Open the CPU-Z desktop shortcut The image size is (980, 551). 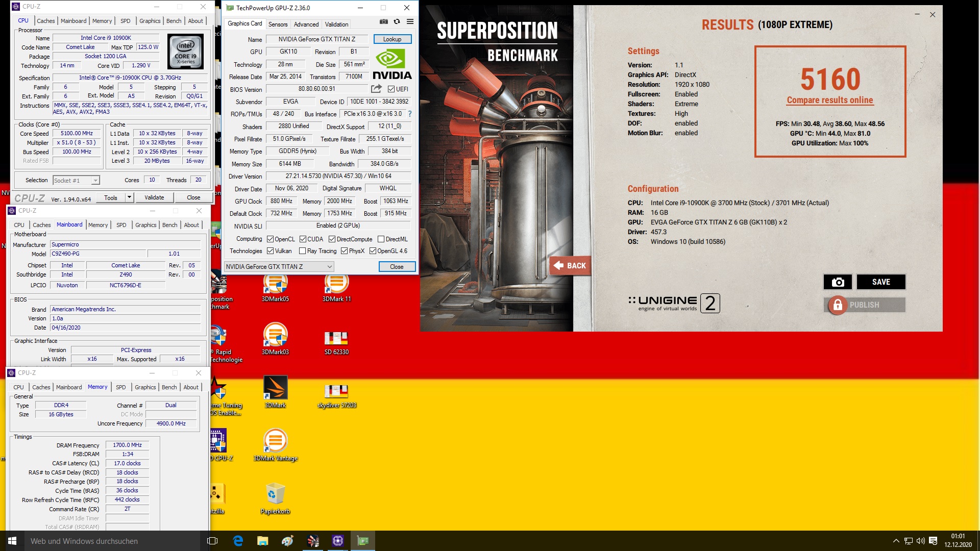click(x=219, y=445)
